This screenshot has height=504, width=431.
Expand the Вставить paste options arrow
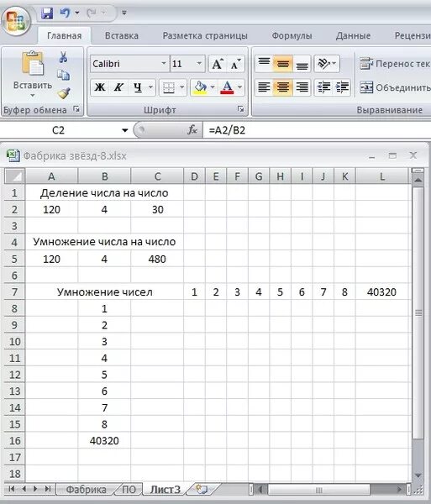coord(32,96)
